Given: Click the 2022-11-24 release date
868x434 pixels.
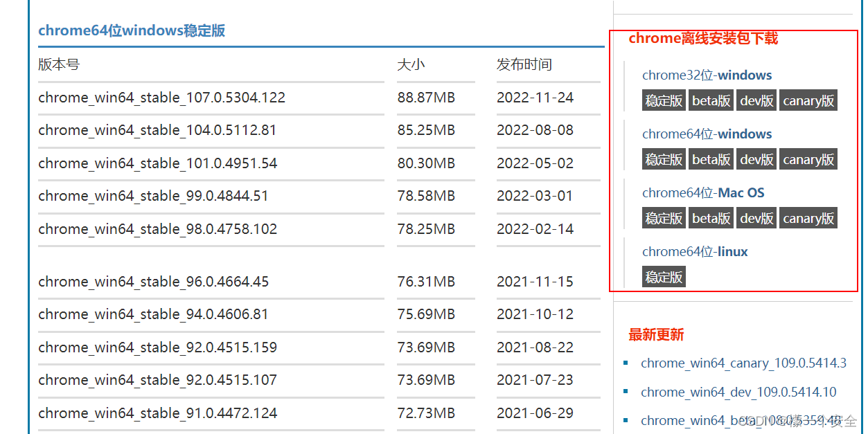Looking at the screenshot, I should point(535,98).
